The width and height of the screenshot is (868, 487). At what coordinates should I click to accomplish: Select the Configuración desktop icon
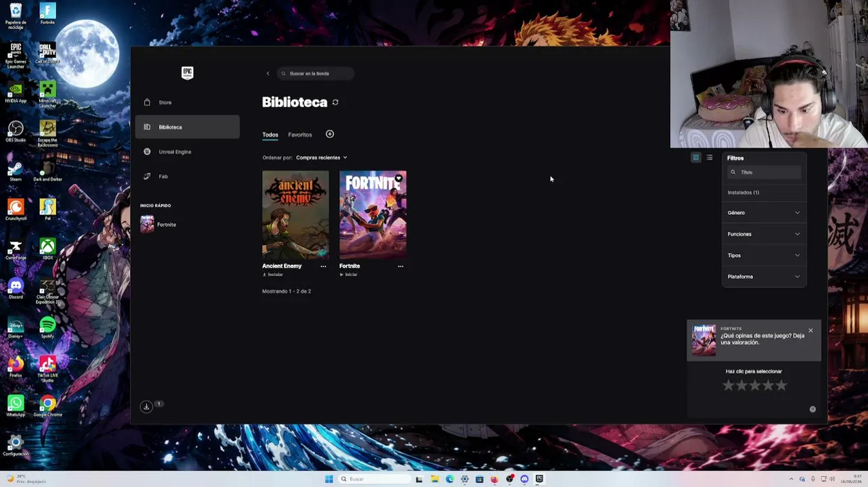tap(16, 445)
